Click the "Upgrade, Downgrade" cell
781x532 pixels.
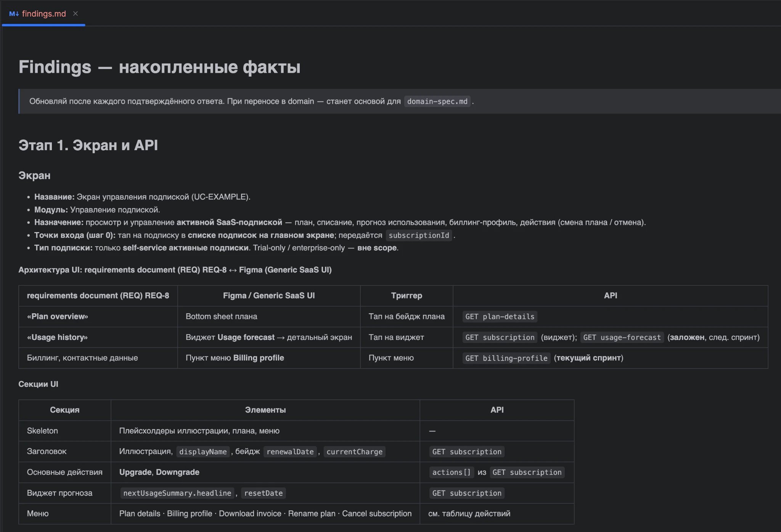(265, 472)
